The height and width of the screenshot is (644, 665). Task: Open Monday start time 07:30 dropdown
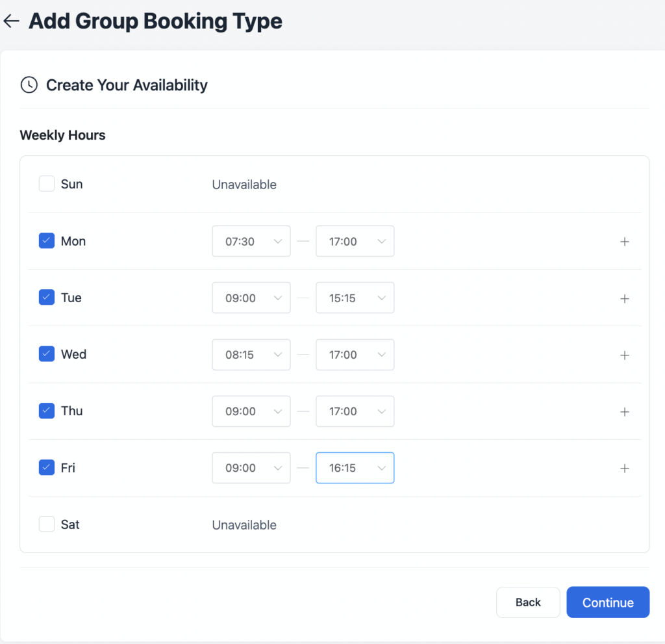(x=251, y=241)
